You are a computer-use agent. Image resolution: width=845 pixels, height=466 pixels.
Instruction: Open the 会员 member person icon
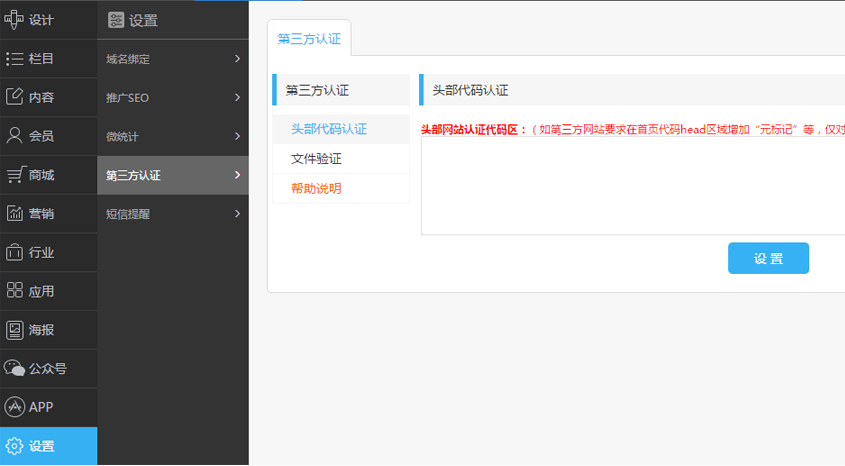click(14, 136)
